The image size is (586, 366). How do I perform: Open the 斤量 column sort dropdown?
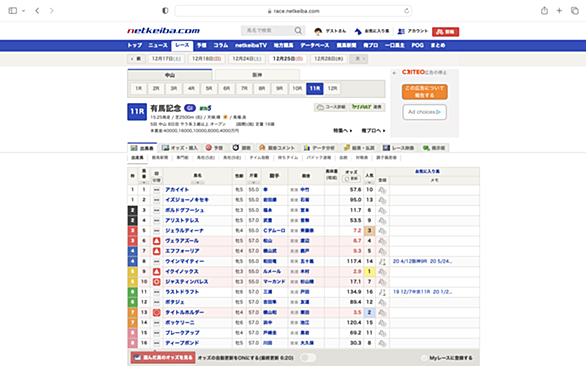(x=253, y=182)
